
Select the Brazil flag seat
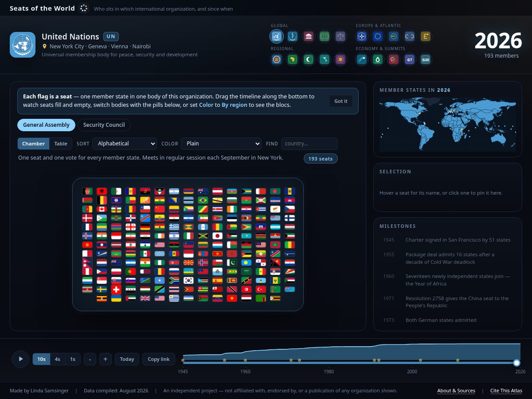pos(203,200)
